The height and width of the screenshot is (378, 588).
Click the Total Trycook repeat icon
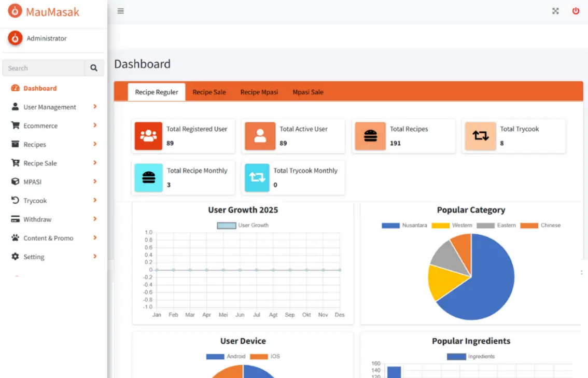click(x=480, y=136)
